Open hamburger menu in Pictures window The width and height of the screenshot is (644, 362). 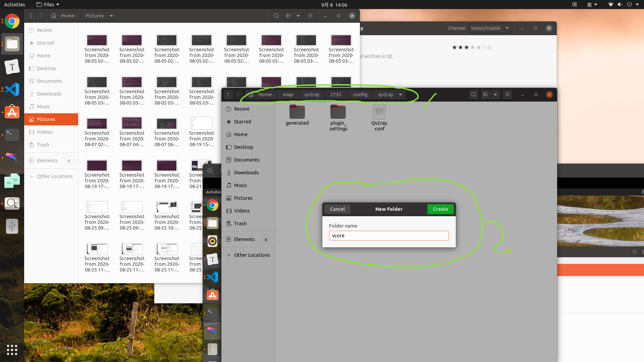click(x=310, y=16)
